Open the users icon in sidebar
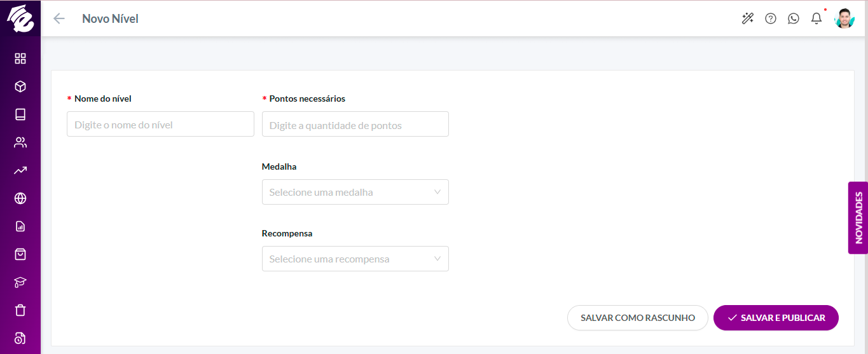This screenshot has height=354, width=868. pos(20,142)
